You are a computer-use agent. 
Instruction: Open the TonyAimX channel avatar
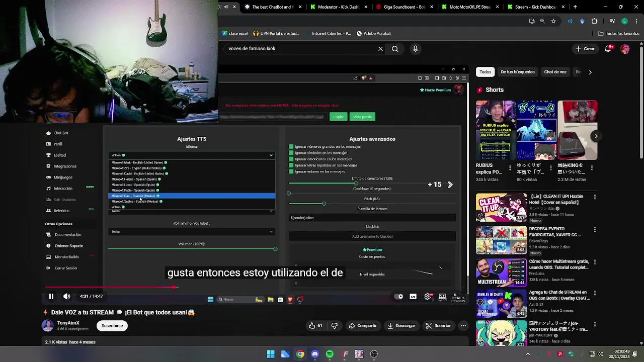[x=48, y=325]
